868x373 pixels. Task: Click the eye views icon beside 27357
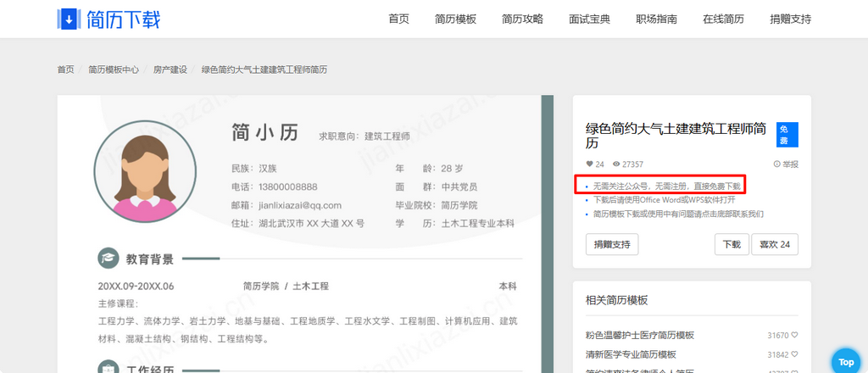click(x=617, y=164)
